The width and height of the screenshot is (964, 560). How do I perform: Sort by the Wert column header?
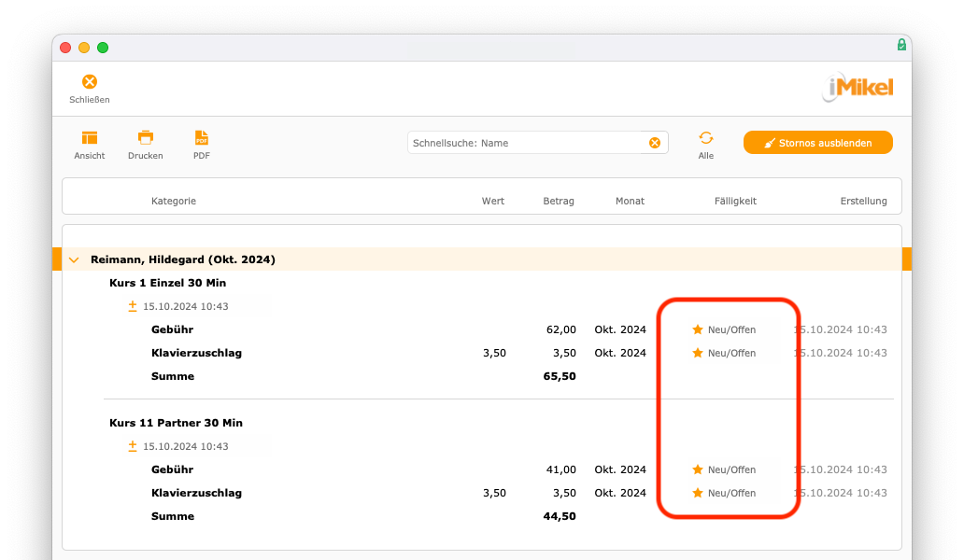(493, 201)
